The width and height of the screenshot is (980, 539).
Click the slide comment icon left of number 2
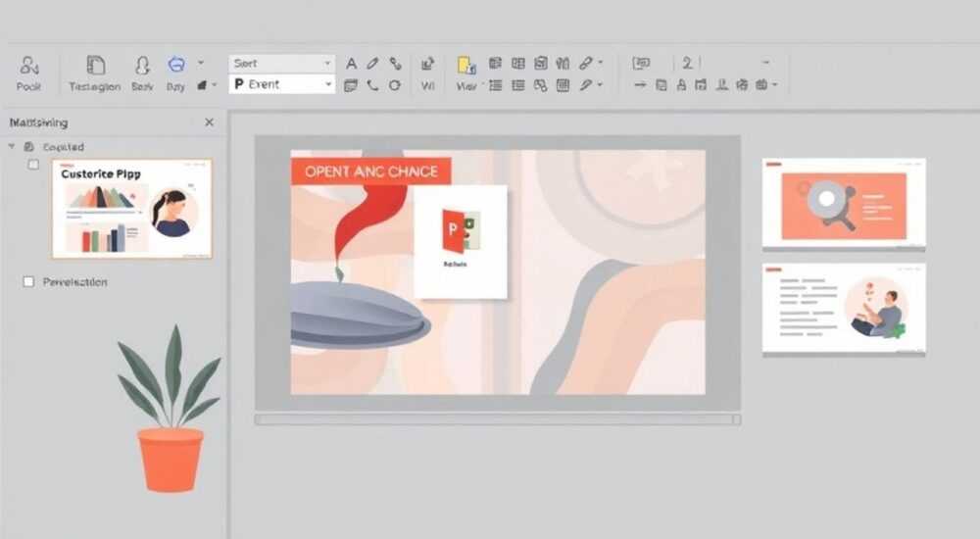[641, 63]
